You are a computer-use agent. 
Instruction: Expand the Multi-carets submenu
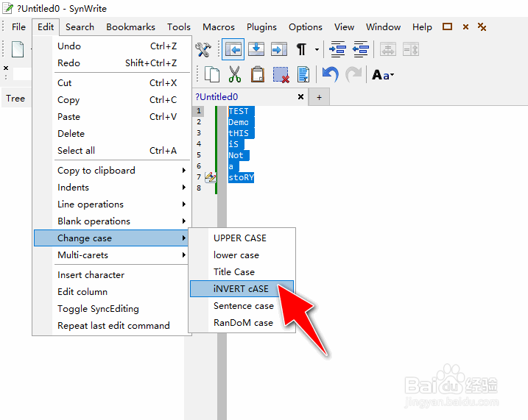pyautogui.click(x=112, y=255)
